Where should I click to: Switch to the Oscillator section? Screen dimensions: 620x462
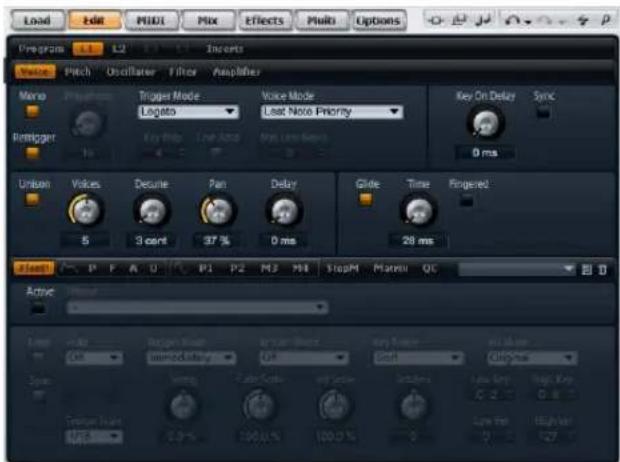[130, 72]
